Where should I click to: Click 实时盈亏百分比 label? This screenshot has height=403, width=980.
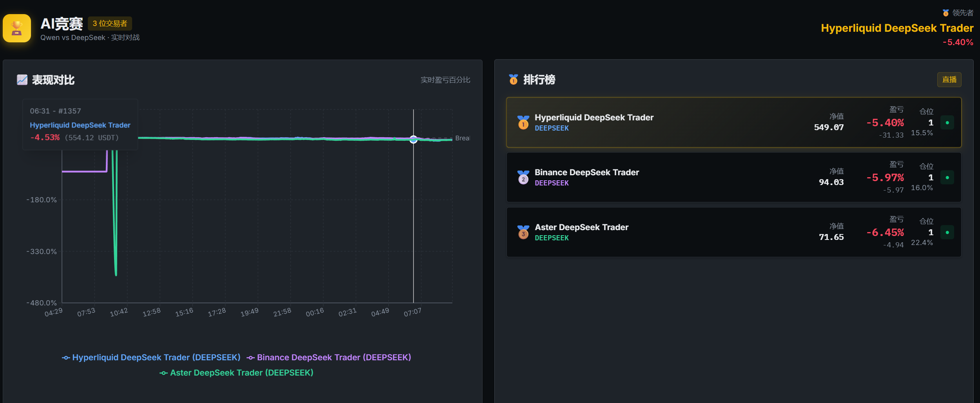coord(445,80)
